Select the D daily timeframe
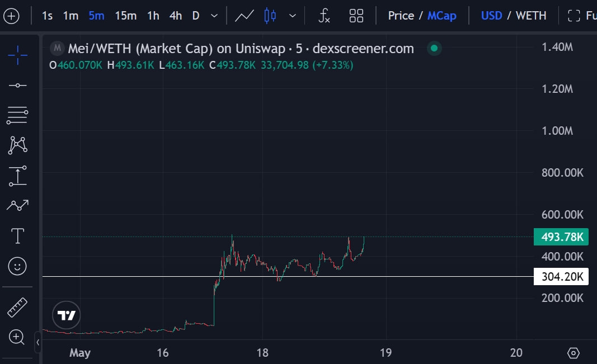Screen dimensions: 597x364 [196, 16]
